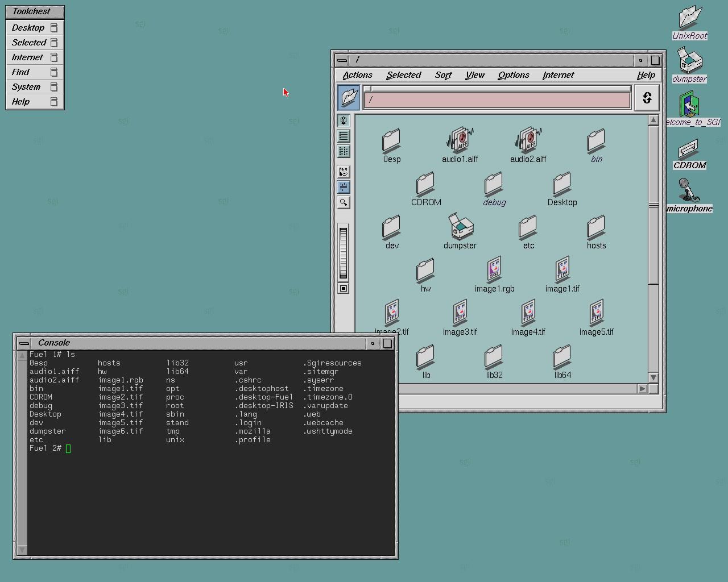Select the lib32 folder icon
The height and width of the screenshot is (582, 728).
pyautogui.click(x=494, y=361)
